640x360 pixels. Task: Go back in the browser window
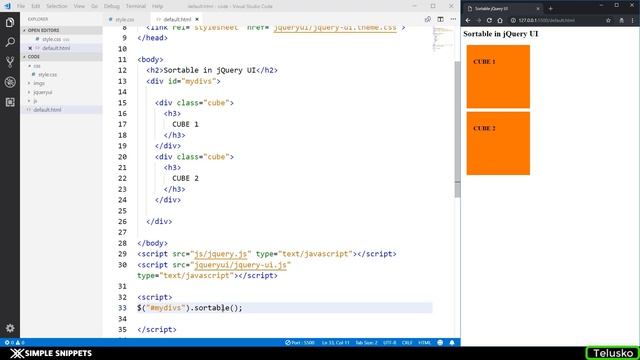tap(468, 20)
